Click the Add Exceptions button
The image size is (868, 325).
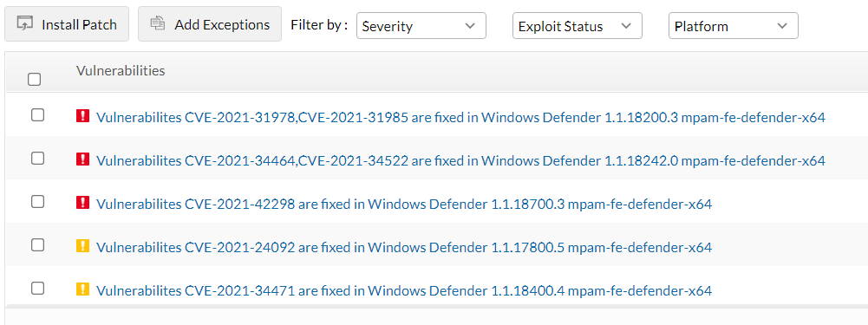tap(210, 24)
